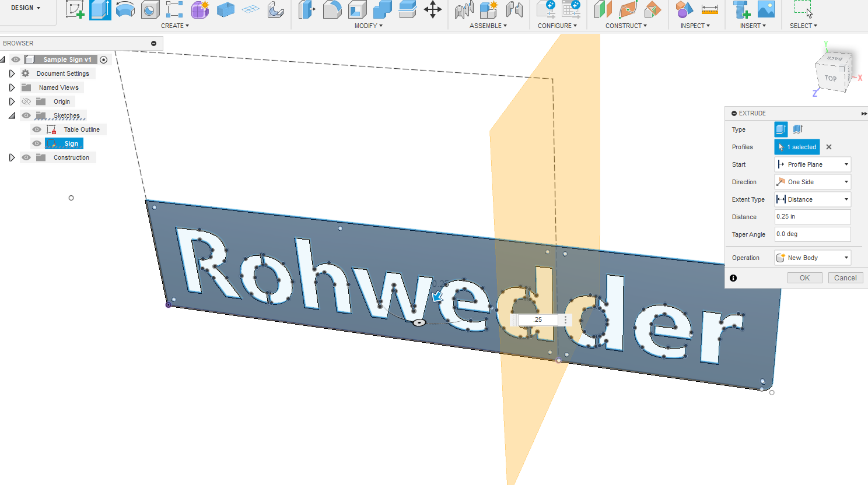868x485 pixels.
Task: Open the INSERT menu
Action: click(x=753, y=26)
